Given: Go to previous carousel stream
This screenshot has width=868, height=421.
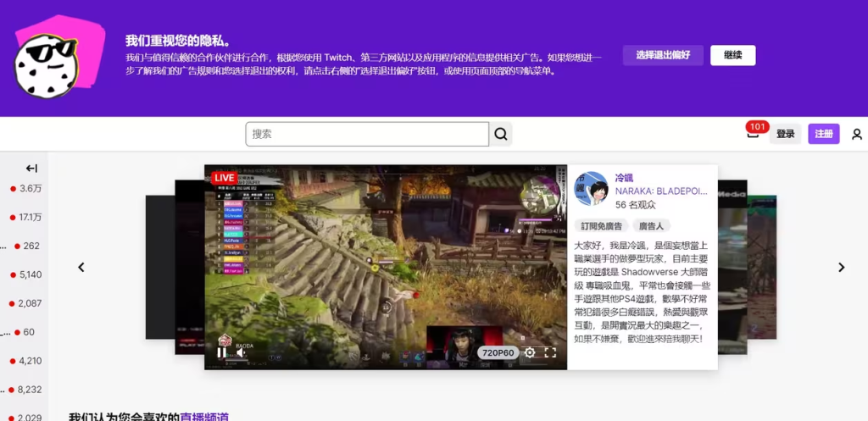Looking at the screenshot, I should coord(81,267).
